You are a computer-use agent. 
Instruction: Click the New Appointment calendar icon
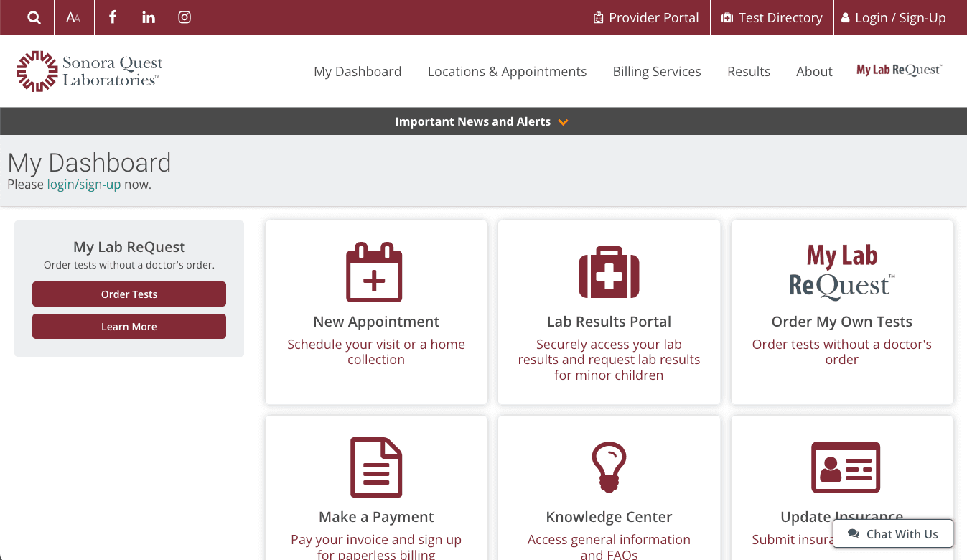click(375, 272)
